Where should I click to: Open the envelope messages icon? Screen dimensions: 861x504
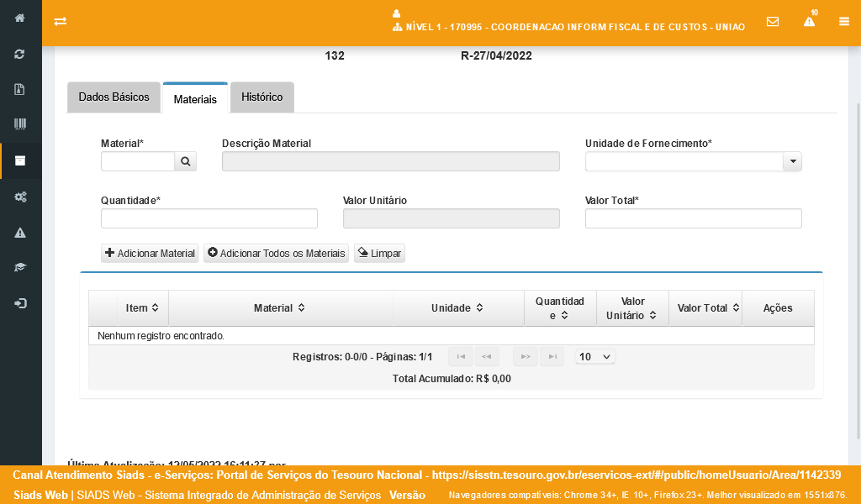(x=773, y=21)
